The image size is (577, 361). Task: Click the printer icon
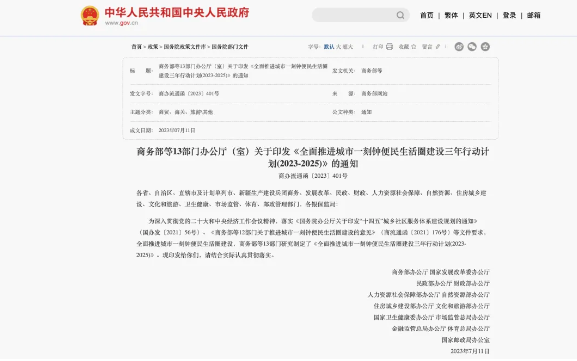390,47
